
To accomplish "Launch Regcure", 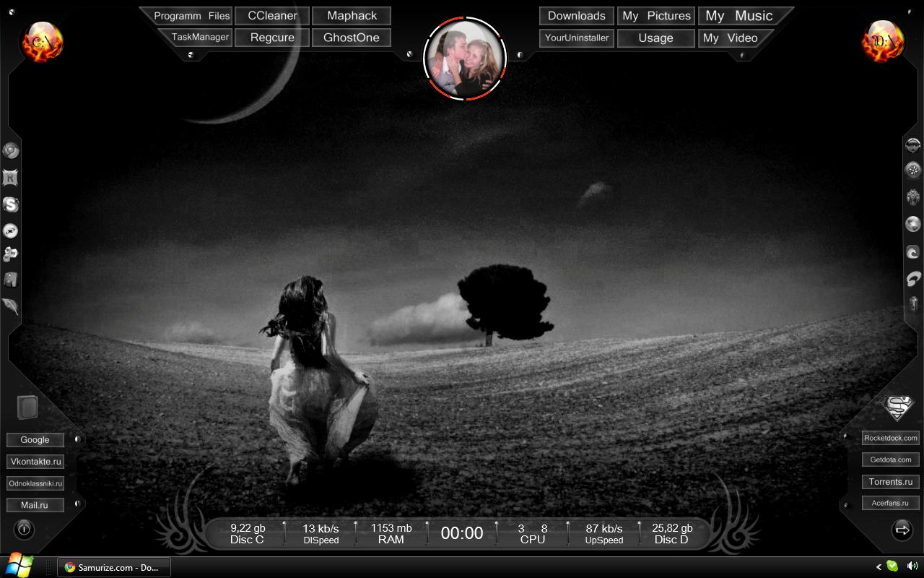I will coord(272,38).
